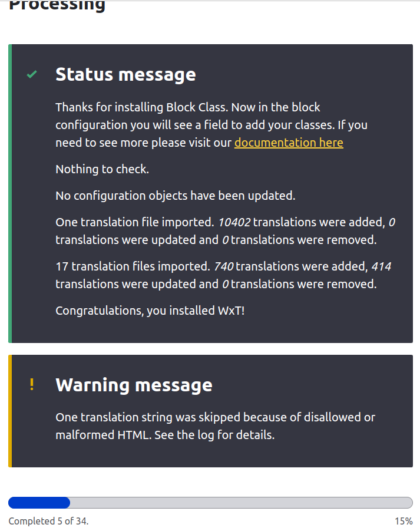Click the italic 10402 translations count
Screen dimensions: 420x531
coord(234,222)
